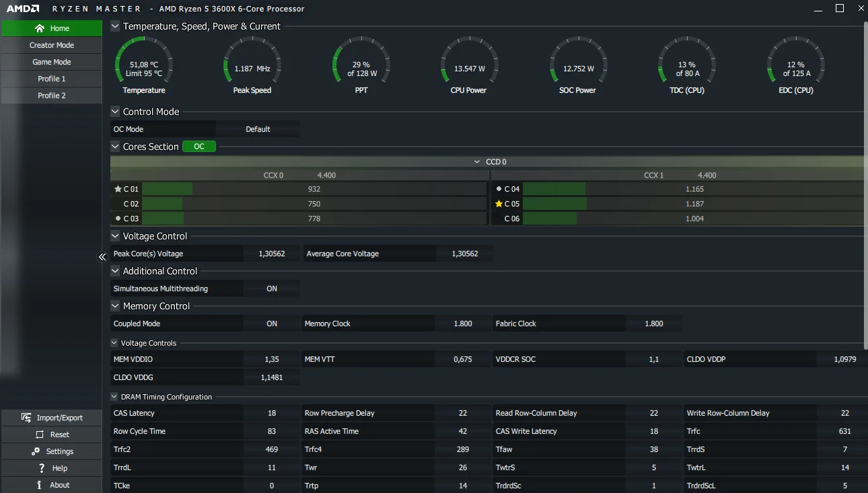Click the C 02 core speed bar
Screen dimensions: 868x493
click(314, 204)
